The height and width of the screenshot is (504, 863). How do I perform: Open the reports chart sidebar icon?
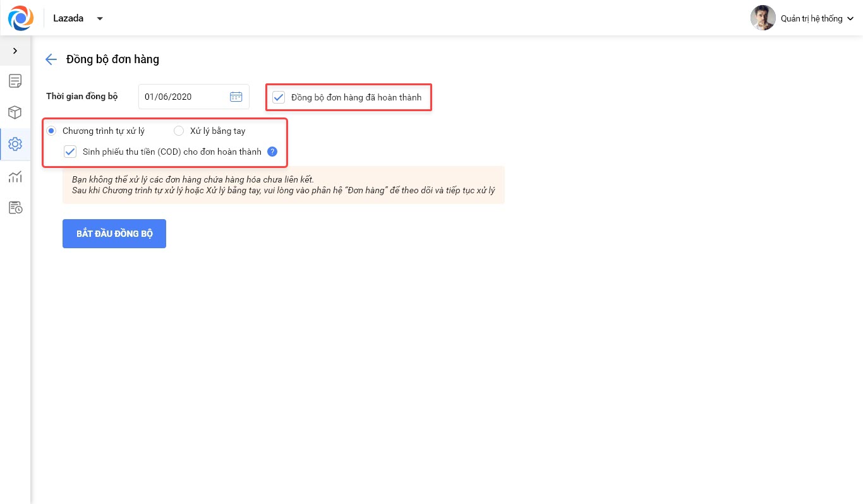[x=15, y=176]
